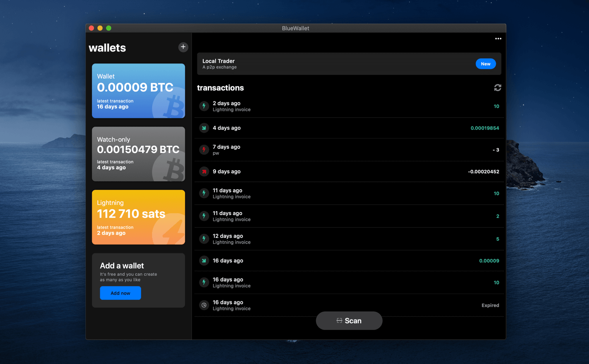Minimize the BlueWallet window with yellow button
This screenshot has height=364, width=589.
100,28
